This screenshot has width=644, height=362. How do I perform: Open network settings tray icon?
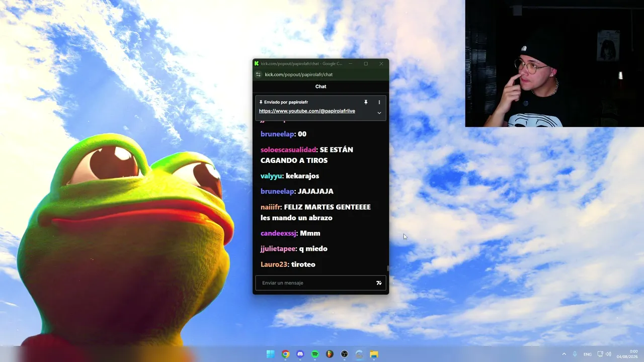pos(600,354)
